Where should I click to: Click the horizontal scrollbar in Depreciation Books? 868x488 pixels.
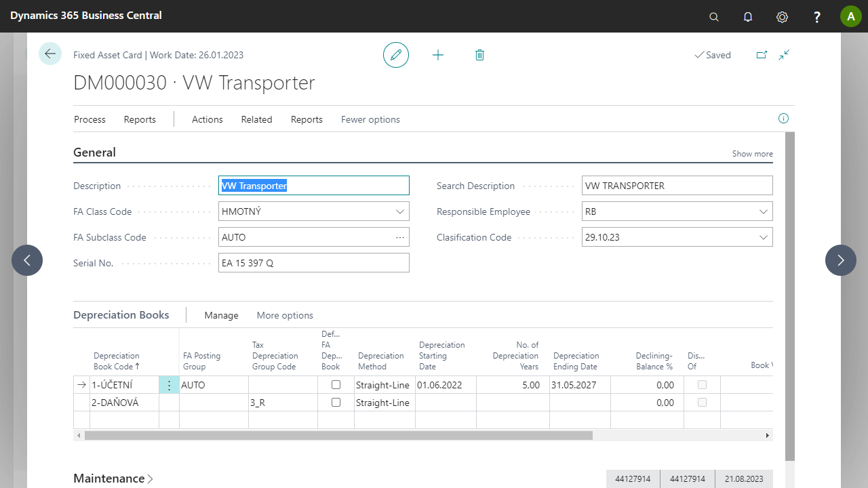(x=339, y=436)
